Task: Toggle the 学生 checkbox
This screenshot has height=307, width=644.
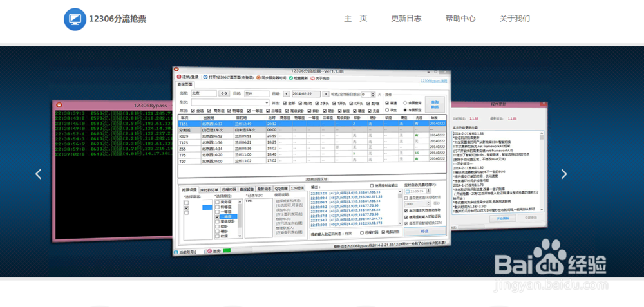Action: coord(387,111)
